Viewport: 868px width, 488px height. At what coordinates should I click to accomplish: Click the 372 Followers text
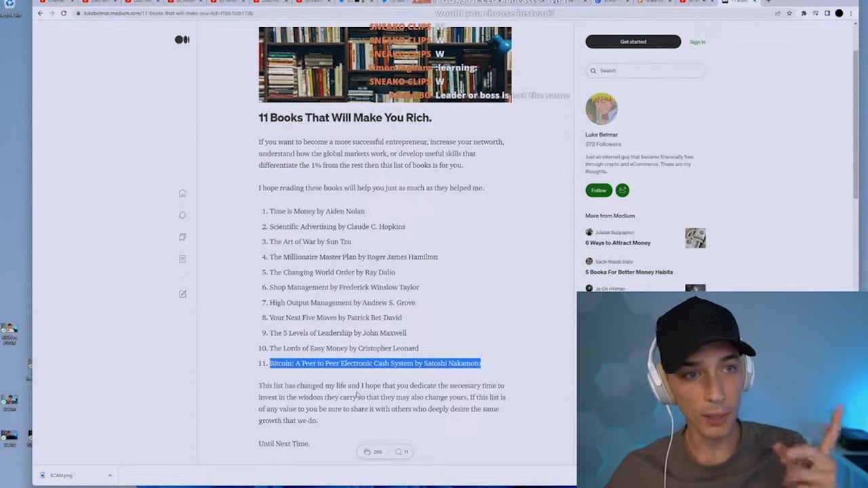[x=603, y=144]
